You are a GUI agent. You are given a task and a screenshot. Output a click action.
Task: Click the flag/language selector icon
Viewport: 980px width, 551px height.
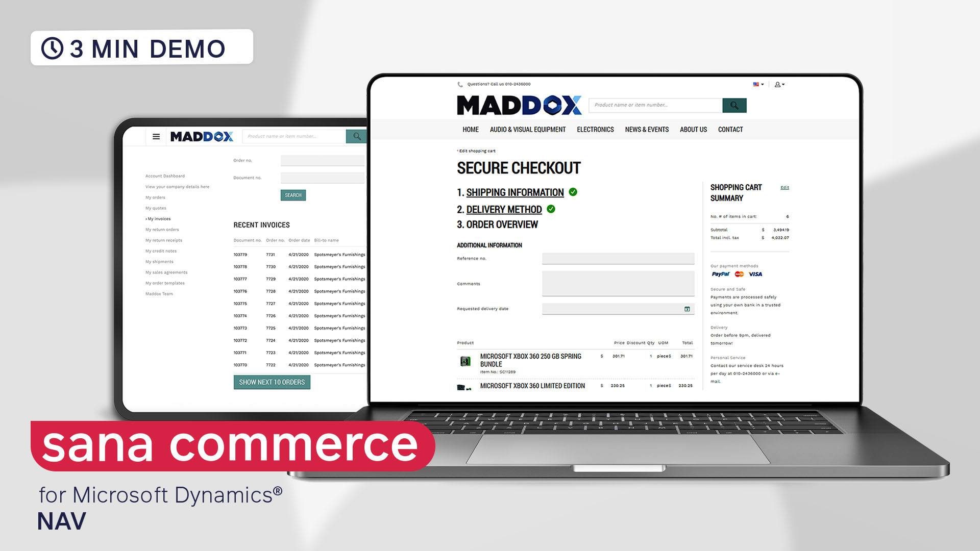point(758,84)
